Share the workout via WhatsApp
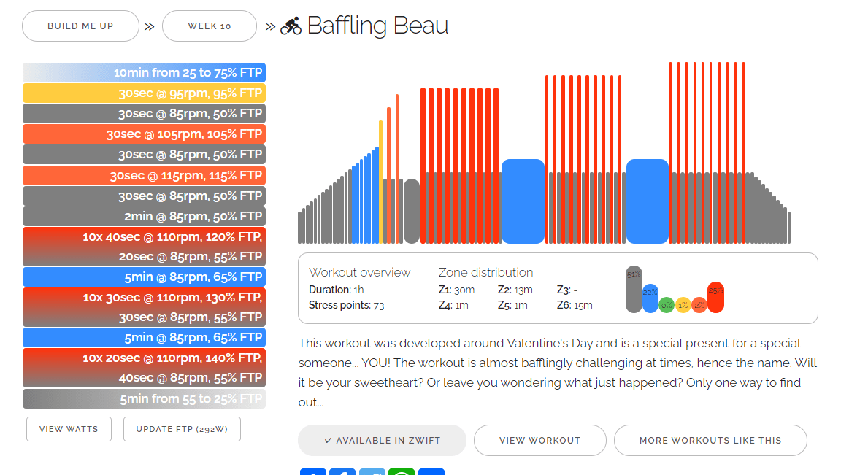Image resolution: width=868 pixels, height=475 pixels. (402, 472)
